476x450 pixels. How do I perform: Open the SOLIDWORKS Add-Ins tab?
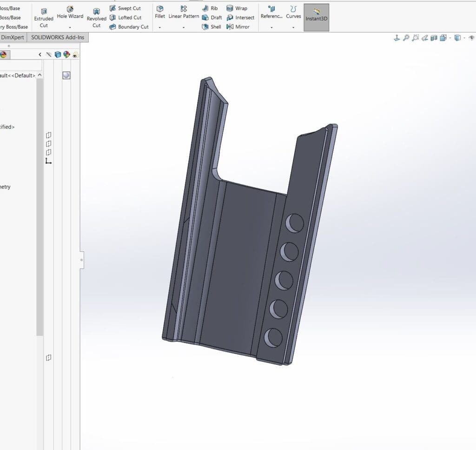point(58,37)
